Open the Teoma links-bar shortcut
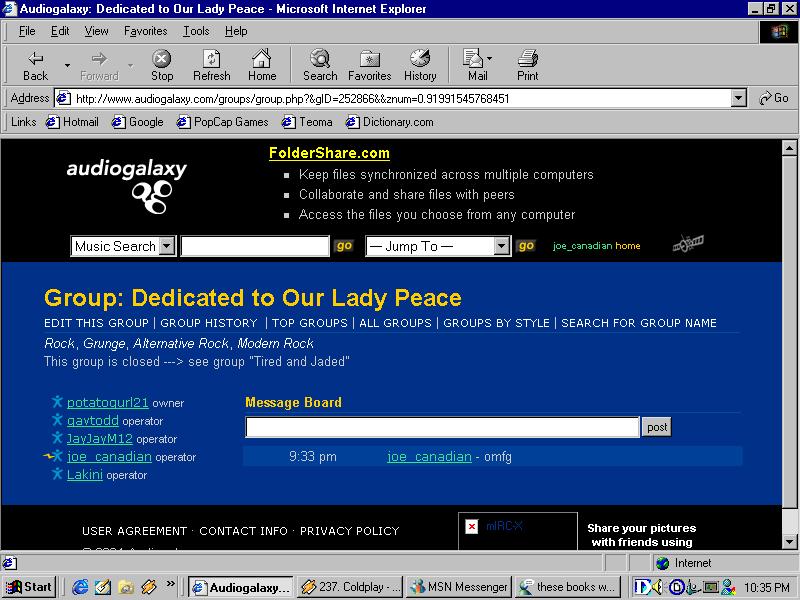800x600 pixels. point(307,122)
